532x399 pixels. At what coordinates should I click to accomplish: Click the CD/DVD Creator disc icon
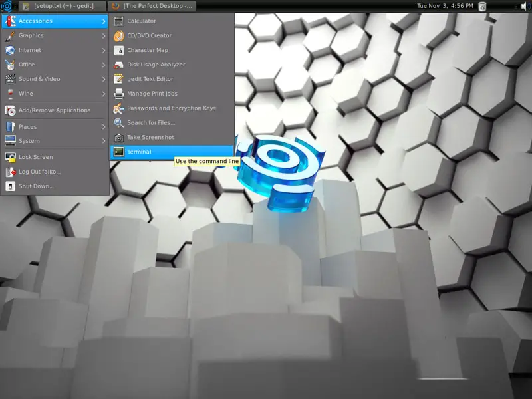[119, 36]
